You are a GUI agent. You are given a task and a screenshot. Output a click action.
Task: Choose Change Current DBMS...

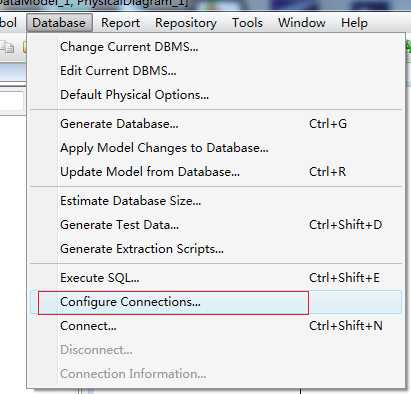point(216,47)
